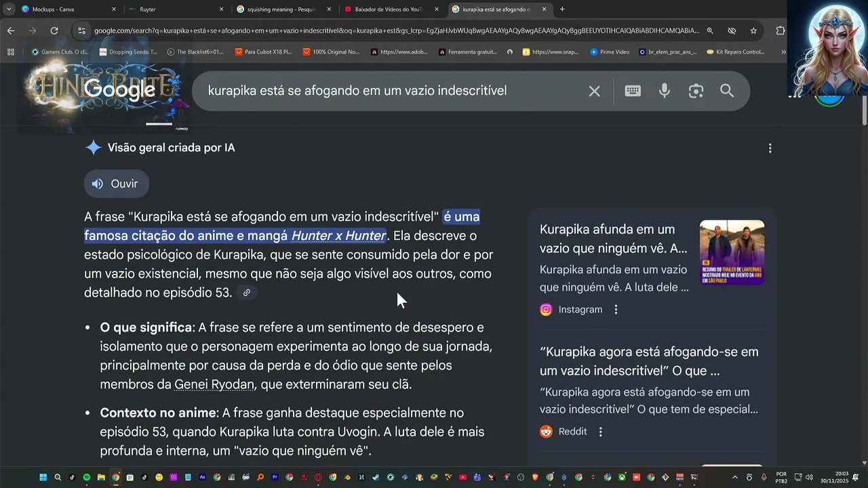Open Spotify from the taskbar
Screen dimensions: 868x488
[87, 477]
